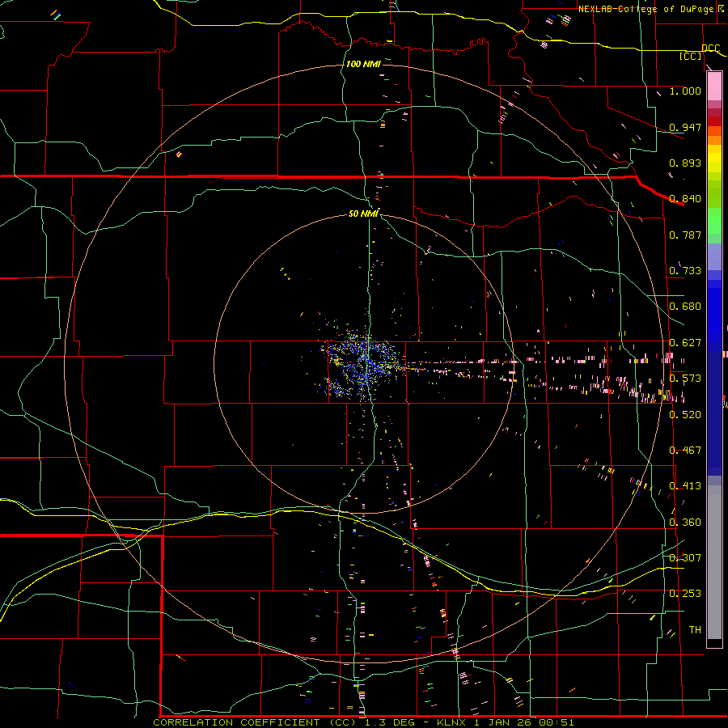Click the 0.413 scale value

tap(685, 486)
